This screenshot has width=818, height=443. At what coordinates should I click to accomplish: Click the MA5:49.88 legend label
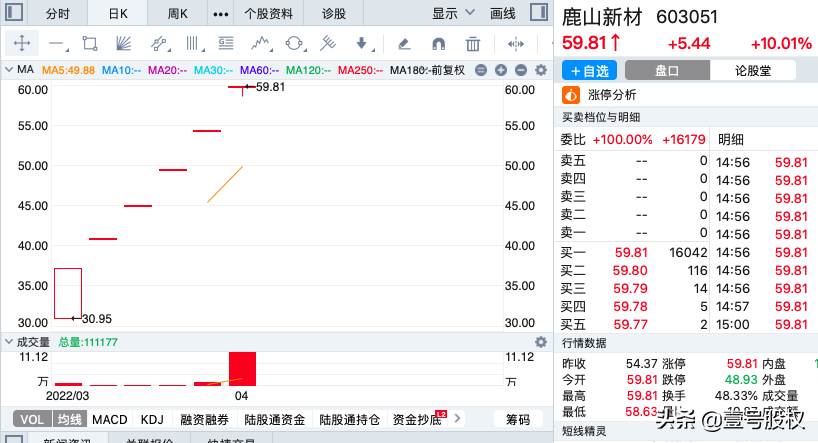coord(68,70)
